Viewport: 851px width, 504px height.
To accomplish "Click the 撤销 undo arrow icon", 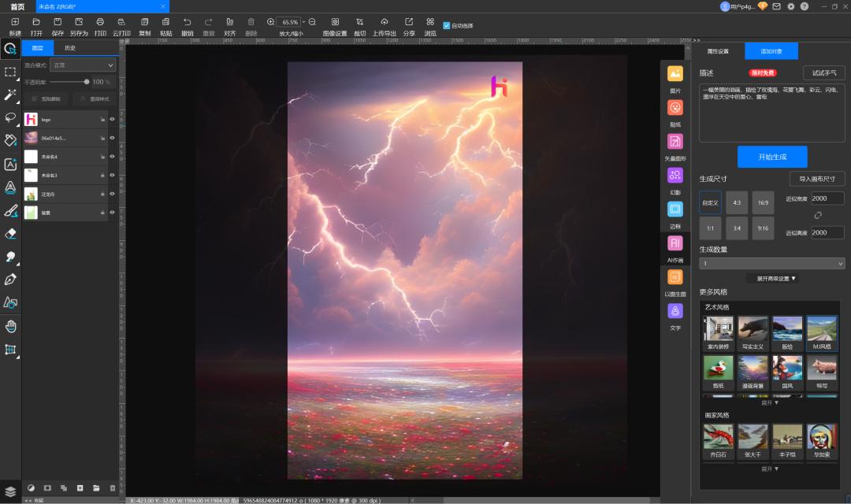I will click(187, 22).
